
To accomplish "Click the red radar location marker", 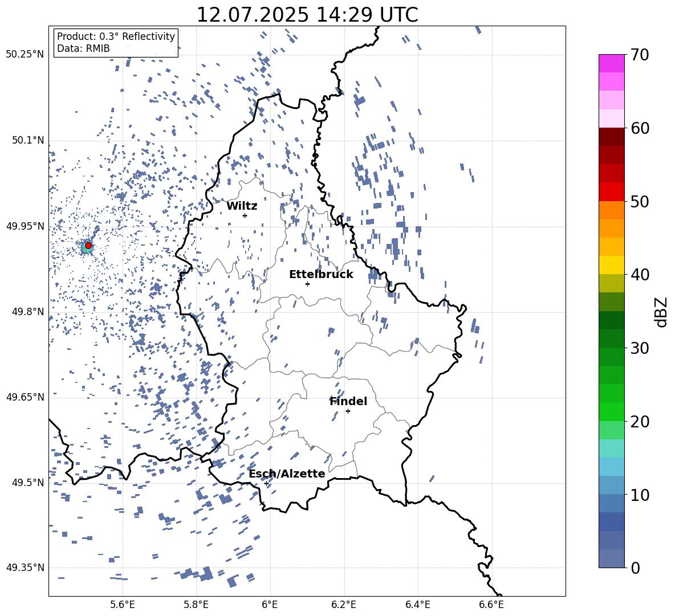I will click(x=88, y=246).
